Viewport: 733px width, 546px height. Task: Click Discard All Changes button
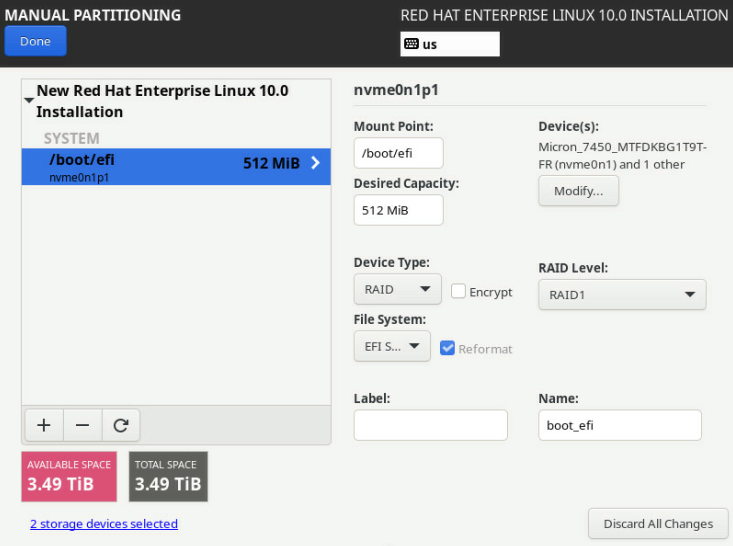tap(658, 524)
